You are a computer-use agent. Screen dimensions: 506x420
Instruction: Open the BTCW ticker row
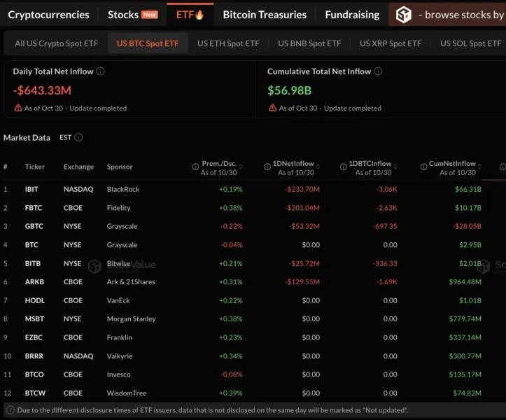pyautogui.click(x=35, y=393)
